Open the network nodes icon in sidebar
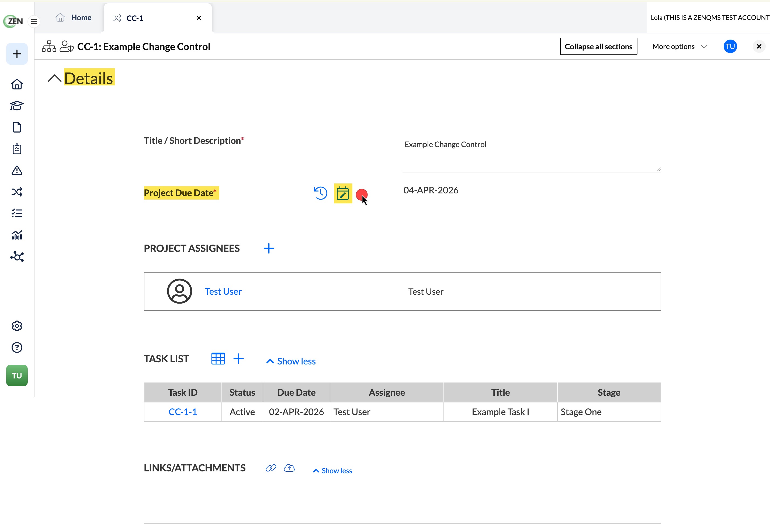Viewport: 770px width, 532px height. (x=17, y=257)
